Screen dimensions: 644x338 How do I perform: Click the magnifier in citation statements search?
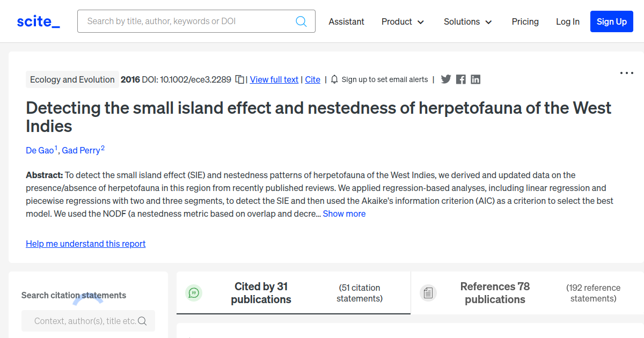[x=142, y=321]
